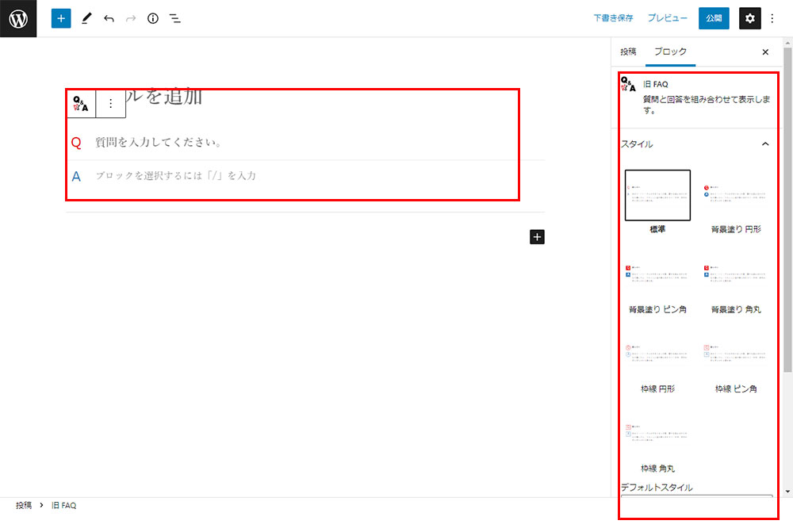Viewport: 793px width, 532px height.
Task: Open the block toolbar options menu
Action: (x=111, y=103)
